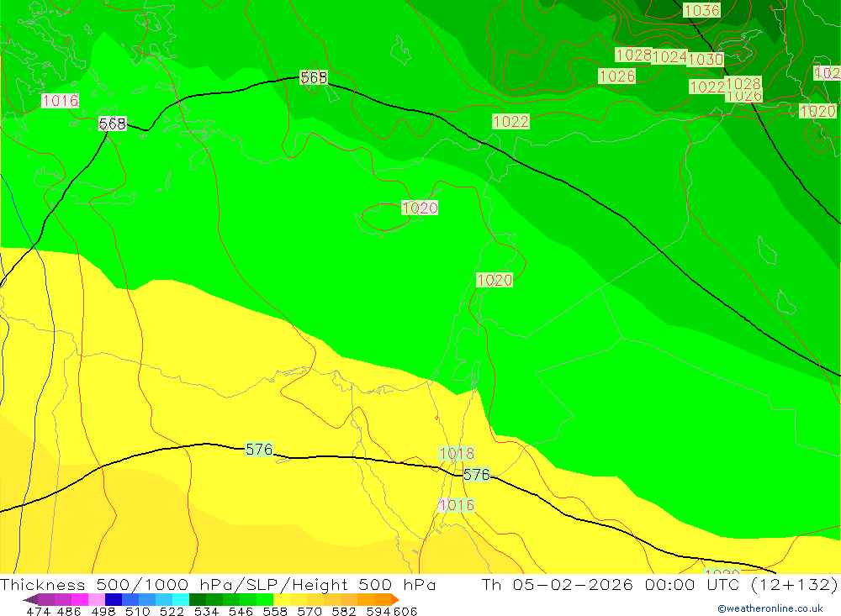Pick the bright yellow legend swatch
The image size is (841, 616).
point(282,599)
